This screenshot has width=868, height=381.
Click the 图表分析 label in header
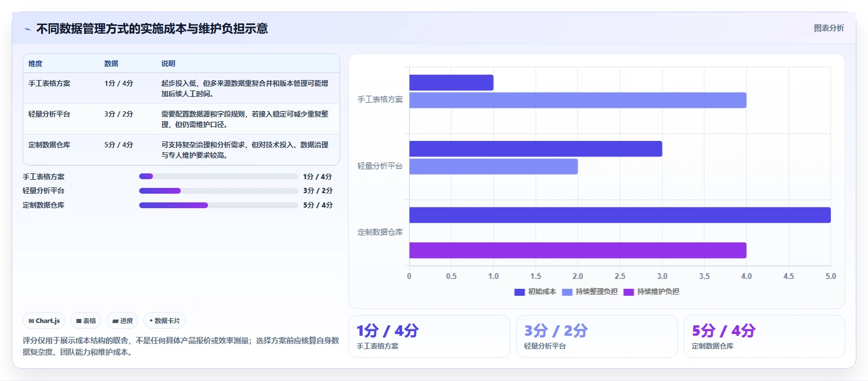point(829,28)
